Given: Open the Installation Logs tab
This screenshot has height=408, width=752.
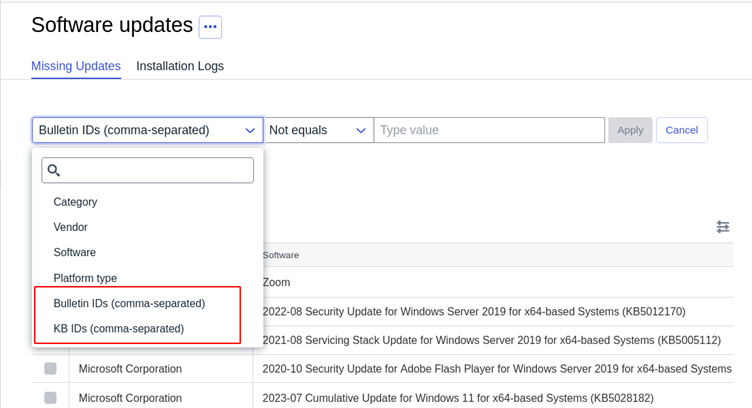Looking at the screenshot, I should point(180,66).
